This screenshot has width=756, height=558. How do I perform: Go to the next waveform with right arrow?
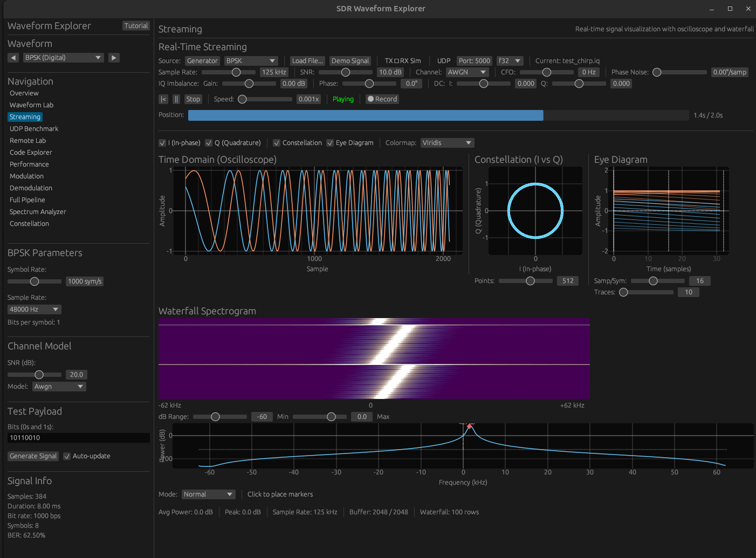(x=114, y=58)
